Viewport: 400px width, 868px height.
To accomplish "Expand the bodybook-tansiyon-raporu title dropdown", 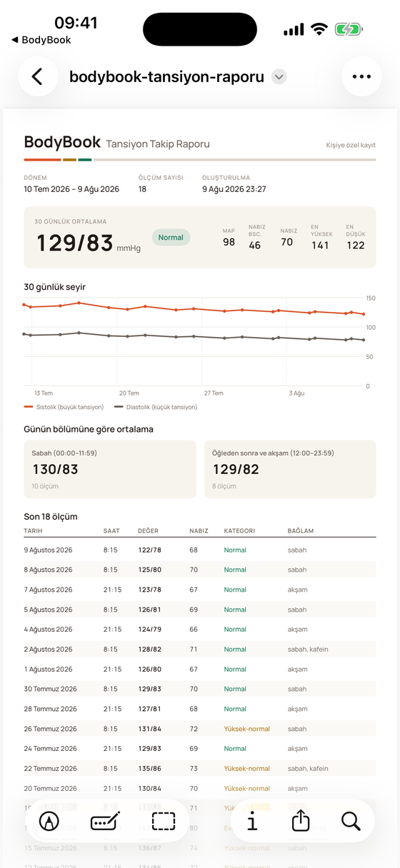I will click(x=279, y=77).
